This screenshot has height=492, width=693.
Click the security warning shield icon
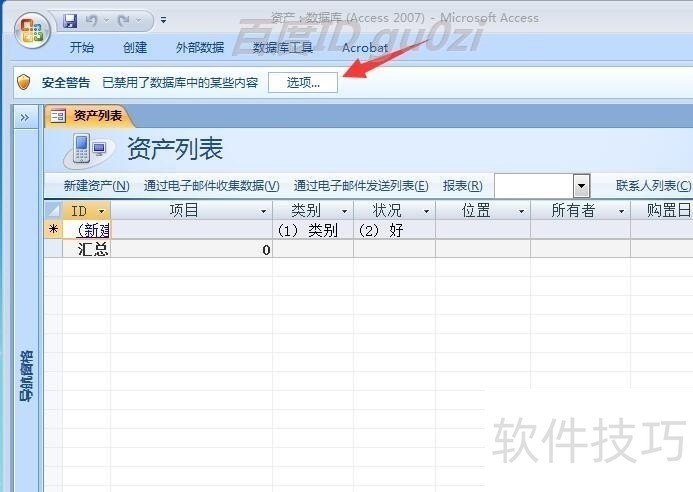click(x=25, y=82)
